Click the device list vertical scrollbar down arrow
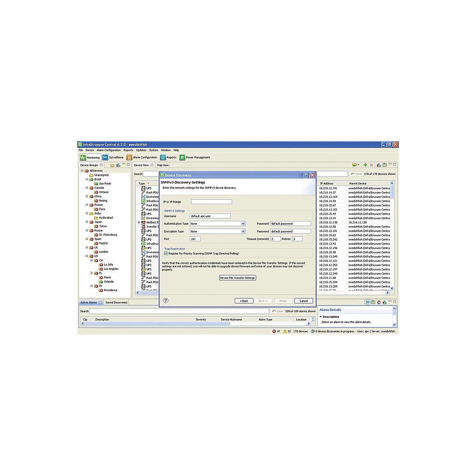Image resolution: width=476 pixels, height=476 pixels. tap(392, 288)
